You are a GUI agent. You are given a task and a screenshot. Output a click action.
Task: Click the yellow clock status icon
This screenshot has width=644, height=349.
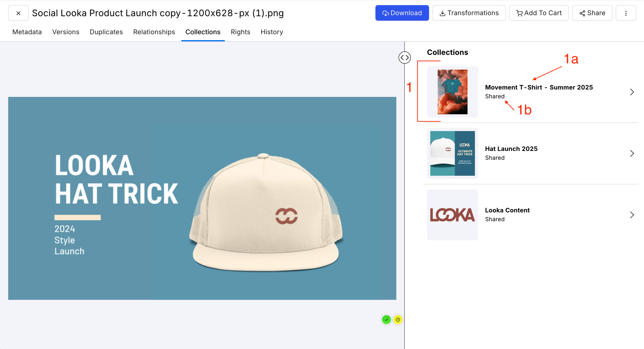tap(398, 320)
